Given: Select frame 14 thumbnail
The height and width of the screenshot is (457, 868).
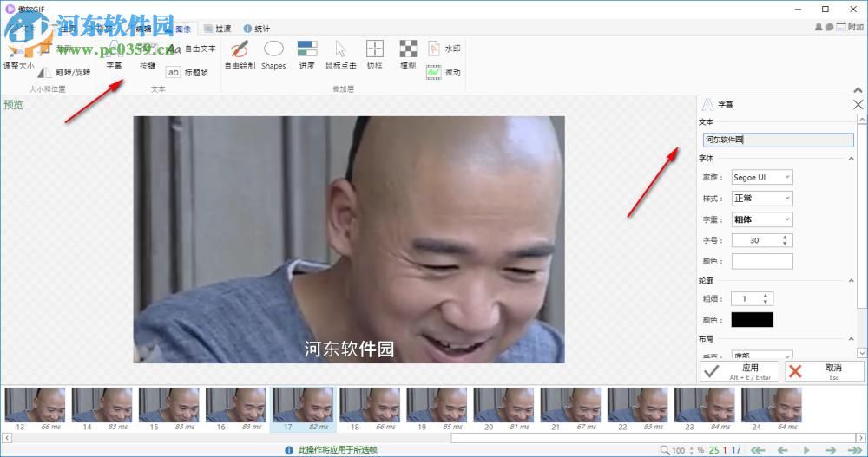Looking at the screenshot, I should 102,409.
